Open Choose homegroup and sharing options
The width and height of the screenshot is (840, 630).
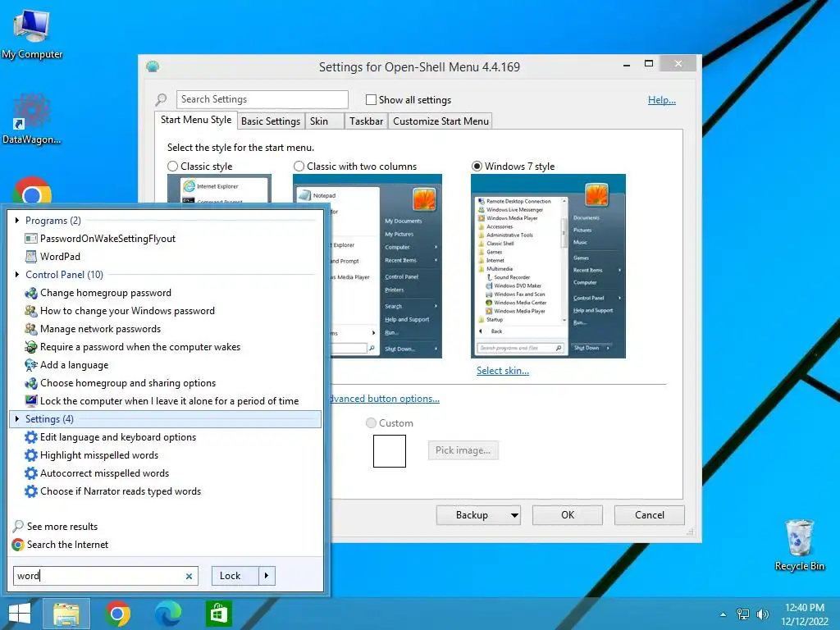click(127, 383)
